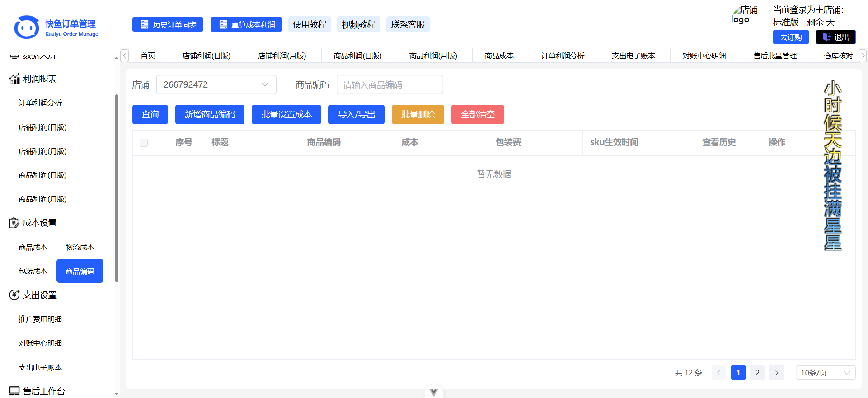
Task: Open the 10条/页 page size dropdown
Action: click(x=825, y=373)
